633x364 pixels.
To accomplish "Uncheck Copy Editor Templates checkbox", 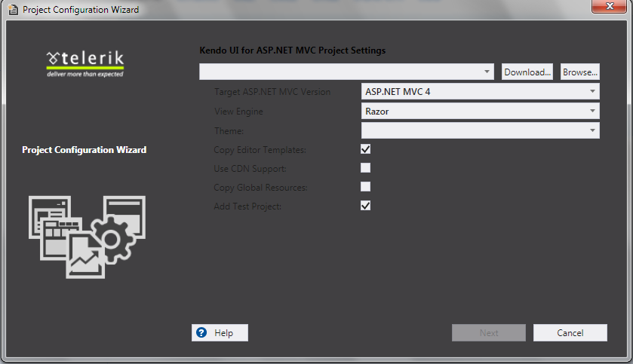I will coord(365,149).
